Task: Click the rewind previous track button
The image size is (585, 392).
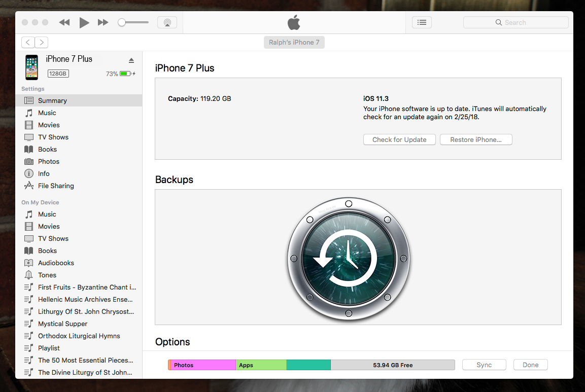Action: point(64,22)
